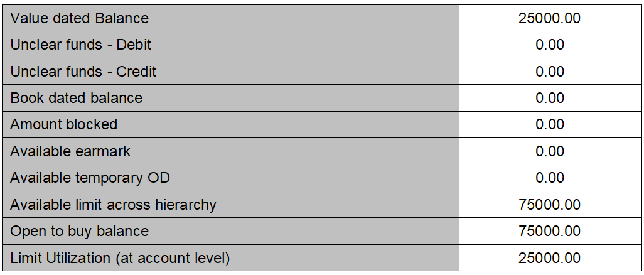644x275 pixels.
Task: Select the Available temporary OD value
Action: 550,178
